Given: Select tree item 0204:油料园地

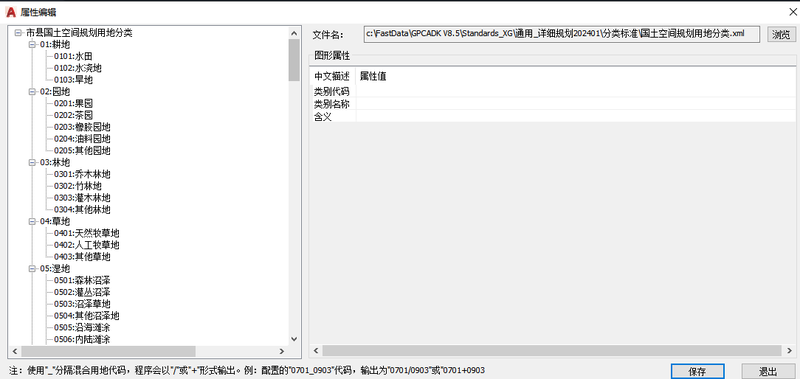Looking at the screenshot, I should point(82,139).
